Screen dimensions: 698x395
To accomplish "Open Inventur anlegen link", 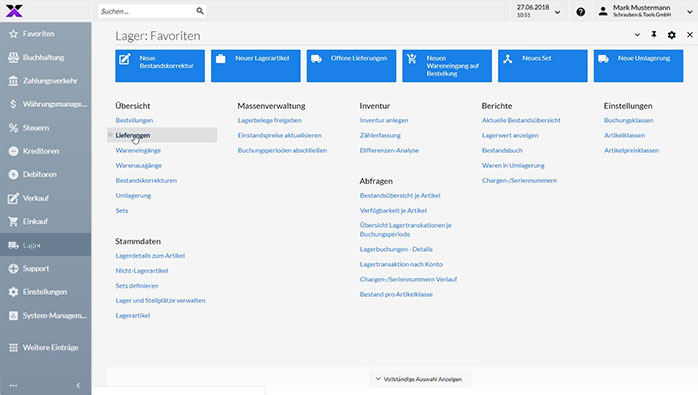I will [384, 120].
